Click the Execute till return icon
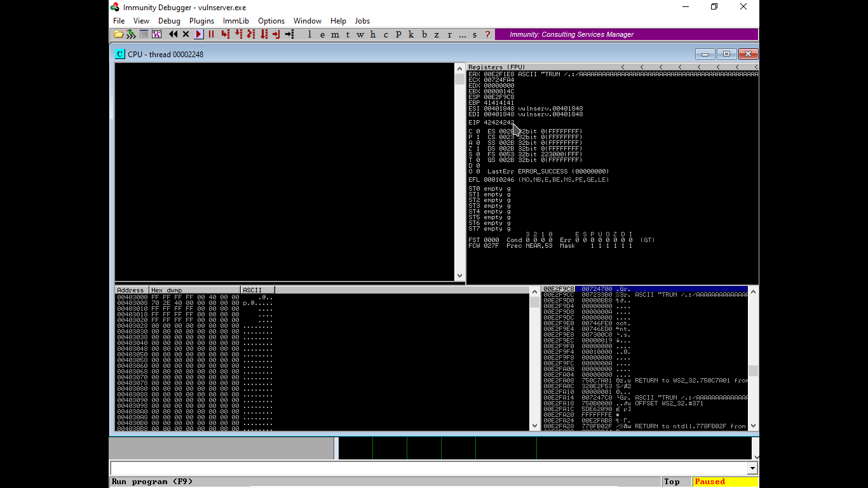 coord(276,34)
